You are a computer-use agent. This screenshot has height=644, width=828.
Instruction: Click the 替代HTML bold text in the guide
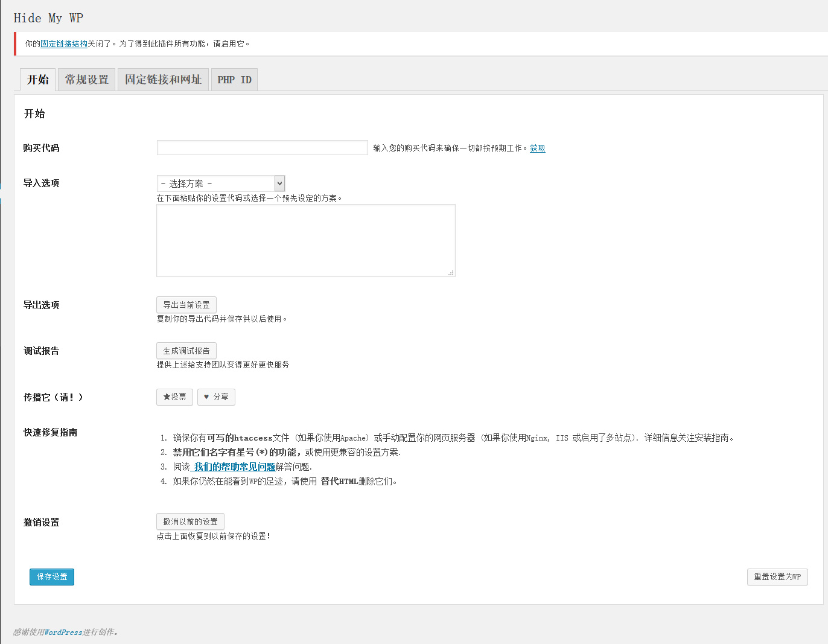click(340, 481)
